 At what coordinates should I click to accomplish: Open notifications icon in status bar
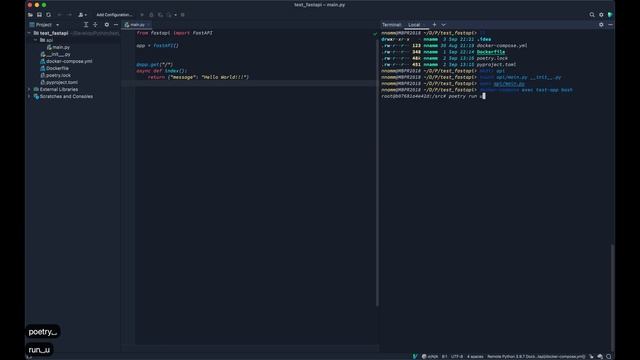[x=609, y=356]
